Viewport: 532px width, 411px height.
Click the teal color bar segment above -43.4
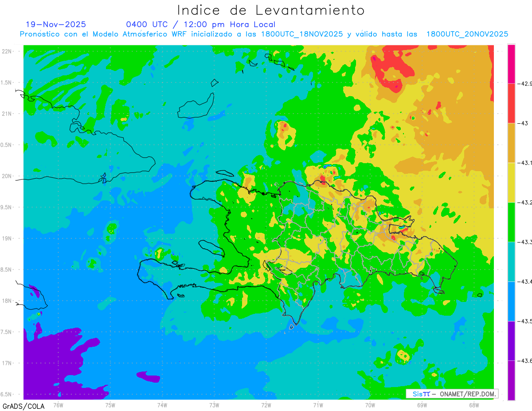[511, 262]
